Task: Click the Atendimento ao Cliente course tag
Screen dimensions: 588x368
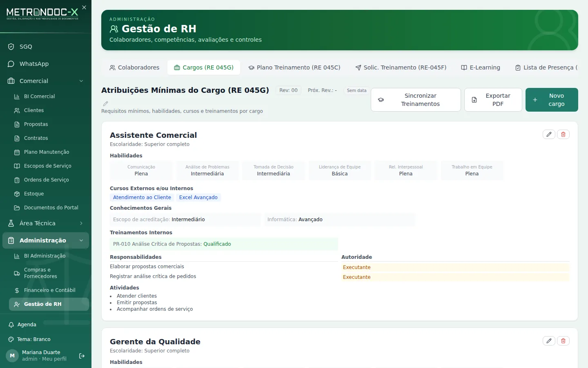Action: point(142,197)
